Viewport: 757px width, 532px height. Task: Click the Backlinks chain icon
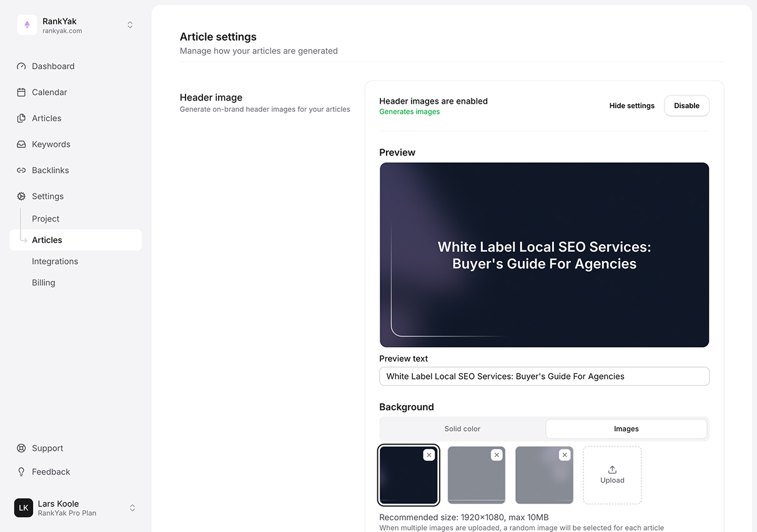21,170
